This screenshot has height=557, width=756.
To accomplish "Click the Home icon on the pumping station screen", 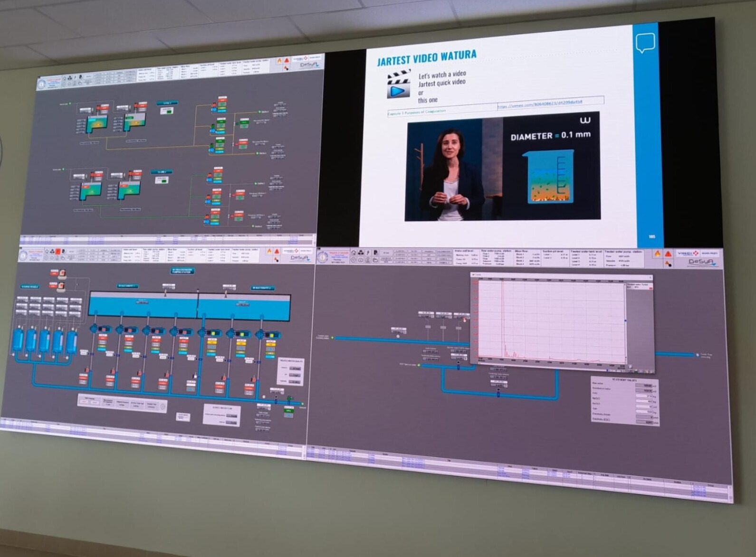I will coord(47,252).
